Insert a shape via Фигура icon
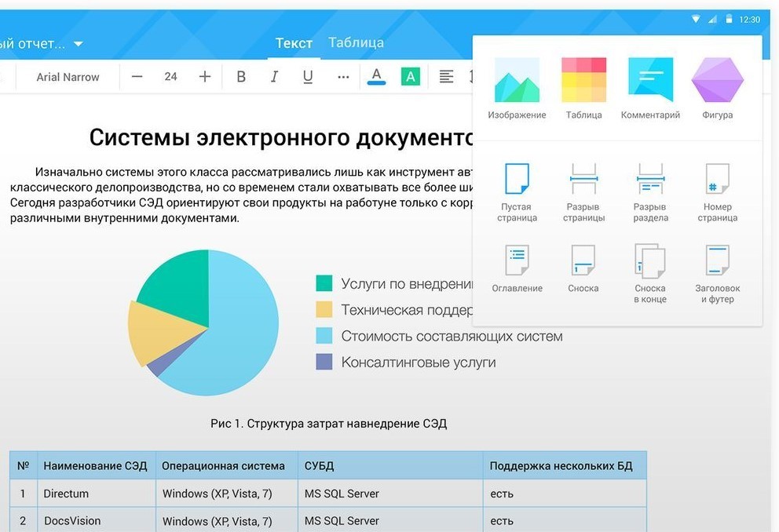The image size is (779, 532). (x=717, y=81)
